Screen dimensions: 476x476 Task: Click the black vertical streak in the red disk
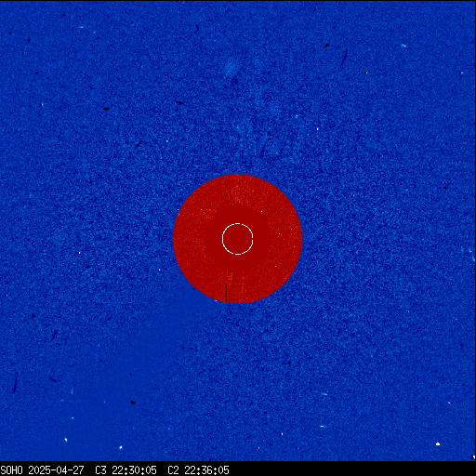227,293
